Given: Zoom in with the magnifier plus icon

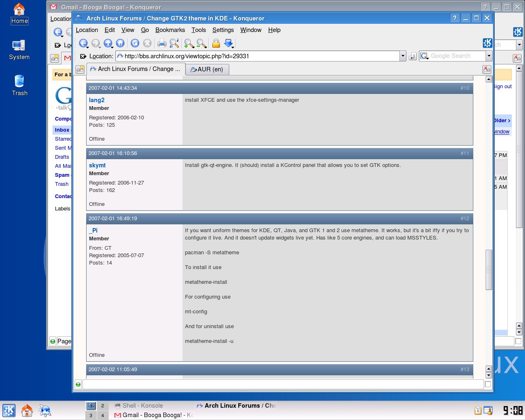Looking at the screenshot, I should (189, 43).
